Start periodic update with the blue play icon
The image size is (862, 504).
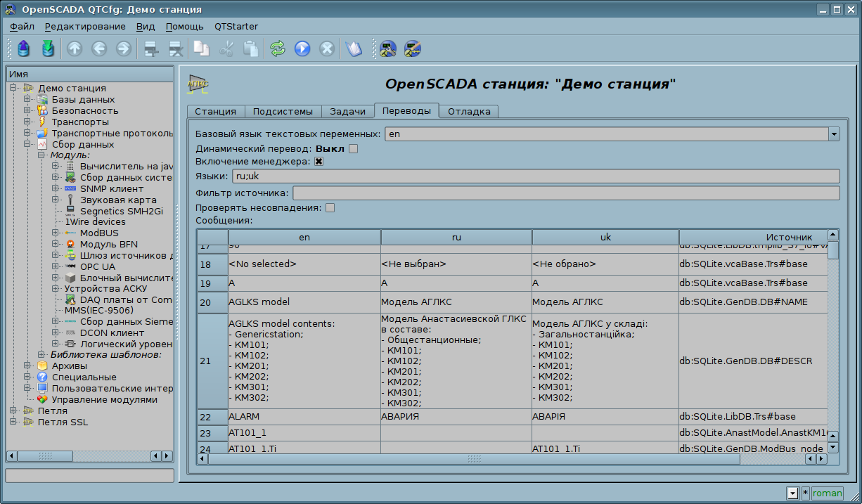click(x=302, y=49)
